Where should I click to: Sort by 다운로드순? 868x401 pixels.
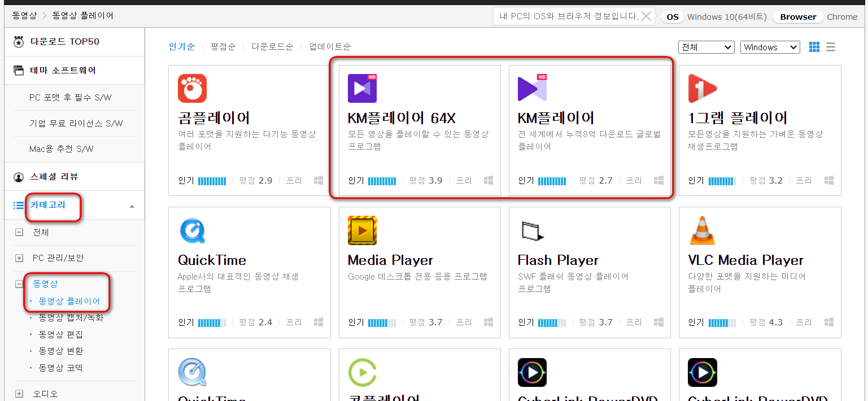[273, 47]
